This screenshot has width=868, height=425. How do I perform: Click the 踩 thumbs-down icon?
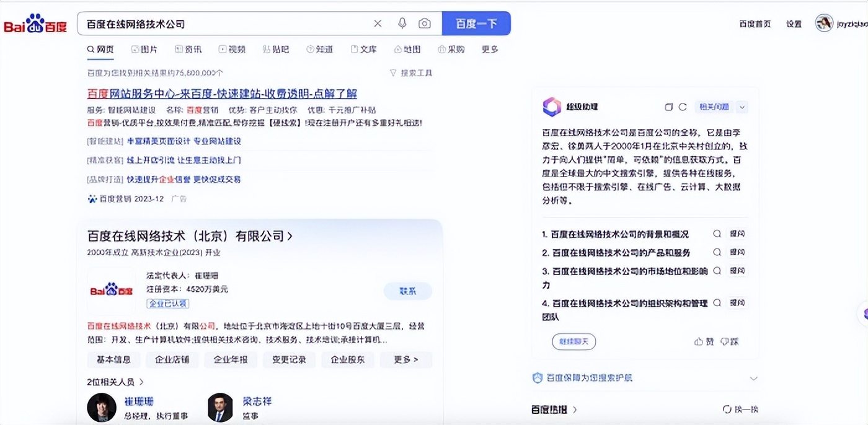pos(725,341)
